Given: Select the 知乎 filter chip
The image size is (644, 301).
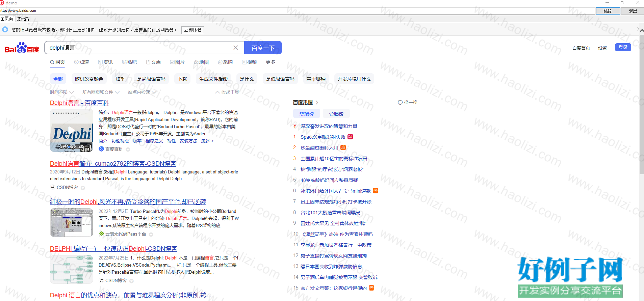Looking at the screenshot, I should point(120,79).
